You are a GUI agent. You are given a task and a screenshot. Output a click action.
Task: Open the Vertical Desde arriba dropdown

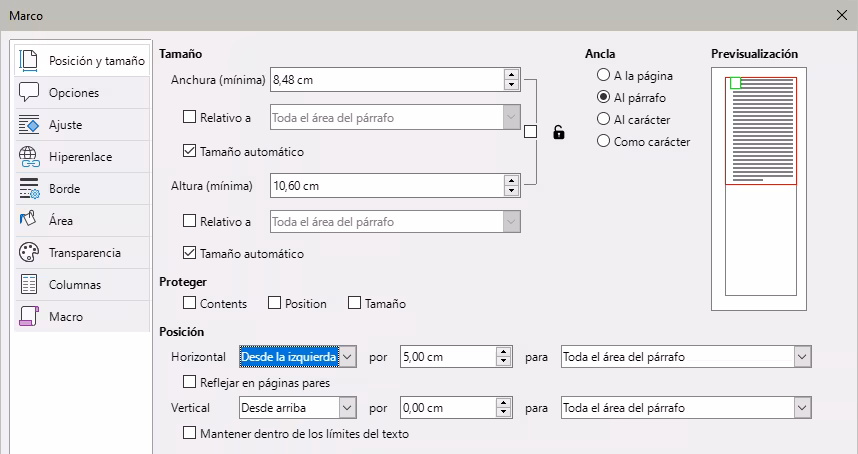[347, 408]
